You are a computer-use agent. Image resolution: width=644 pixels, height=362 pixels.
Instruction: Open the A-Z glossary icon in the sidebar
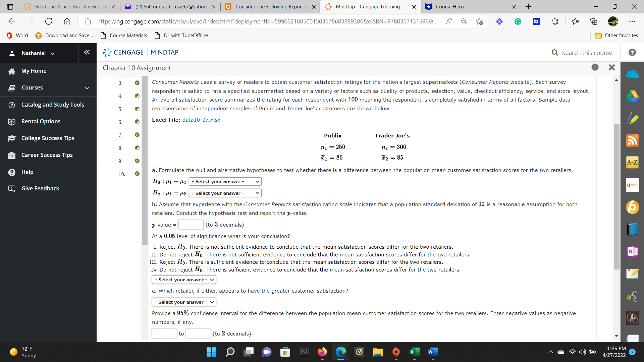pos(633,162)
